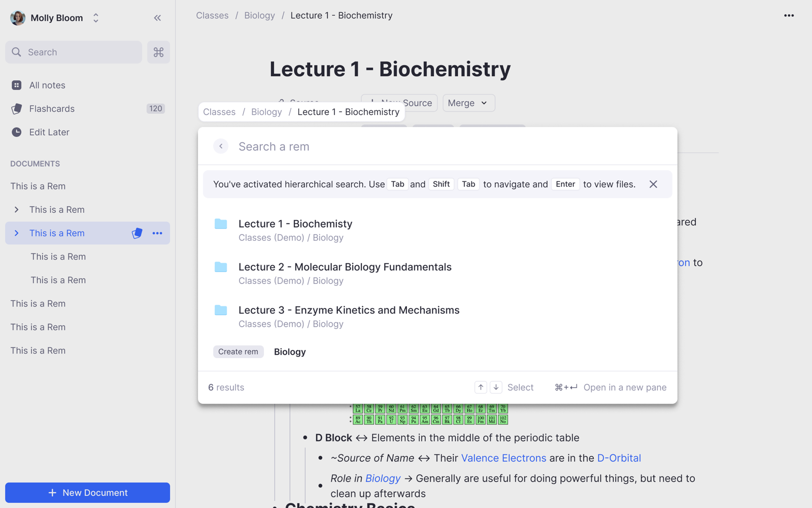This screenshot has width=812, height=508.
Task: Click Open in a new pane
Action: click(x=625, y=388)
